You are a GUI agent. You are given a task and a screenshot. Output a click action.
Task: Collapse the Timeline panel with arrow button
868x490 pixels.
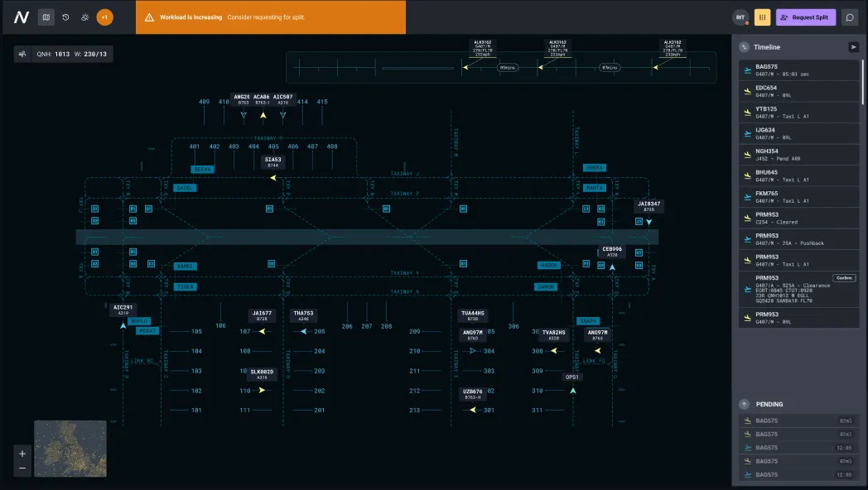coord(853,47)
